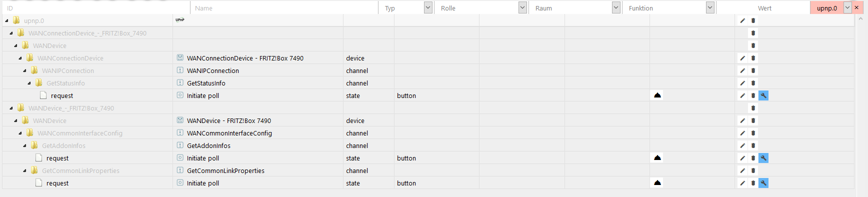The width and height of the screenshot is (868, 197).
Task: Open the Raum filter dropdown
Action: coord(616,7)
